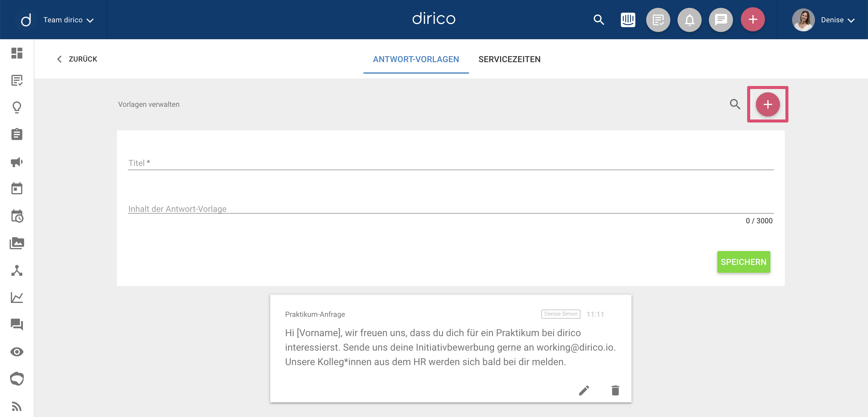
Task: Click the red plus in top bar
Action: pos(753,20)
